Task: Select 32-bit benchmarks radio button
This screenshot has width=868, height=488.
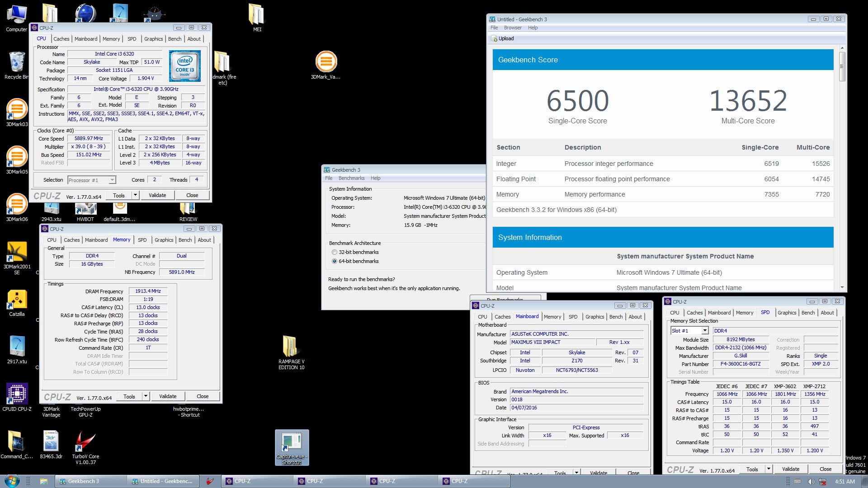Action: pyautogui.click(x=335, y=252)
